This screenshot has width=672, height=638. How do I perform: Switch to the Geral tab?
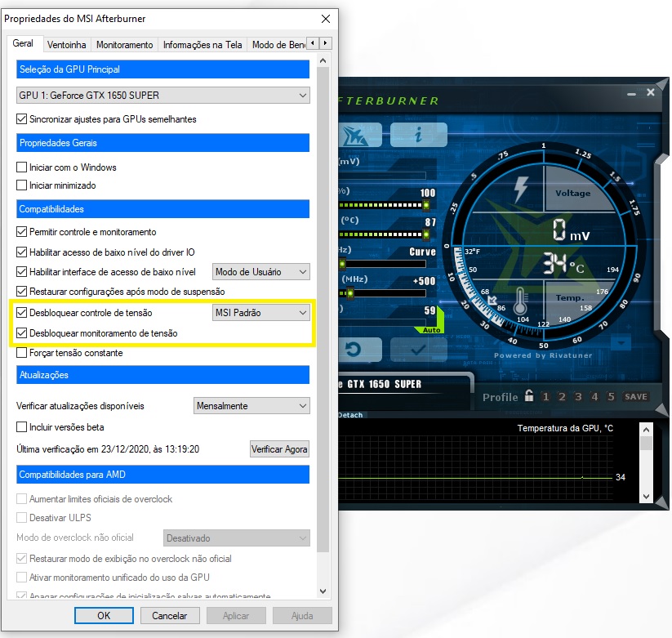coord(23,43)
